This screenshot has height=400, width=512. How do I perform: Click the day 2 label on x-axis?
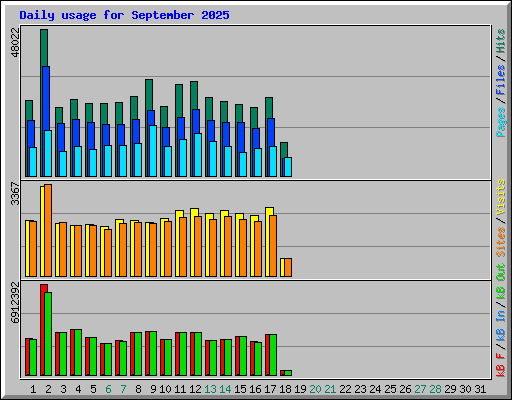click(x=48, y=389)
